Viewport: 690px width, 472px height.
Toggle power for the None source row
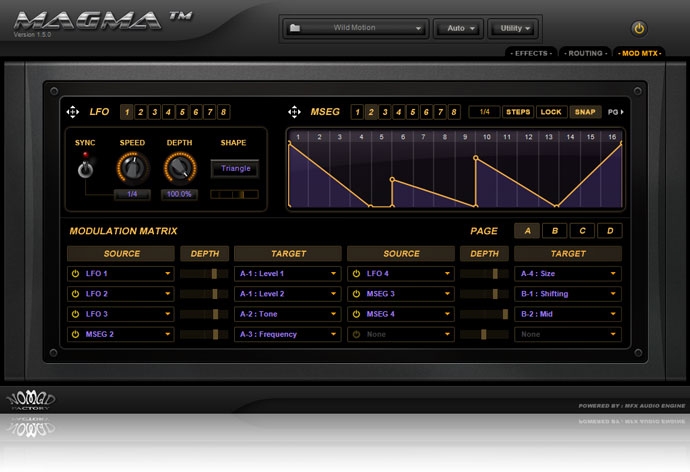coord(356,334)
